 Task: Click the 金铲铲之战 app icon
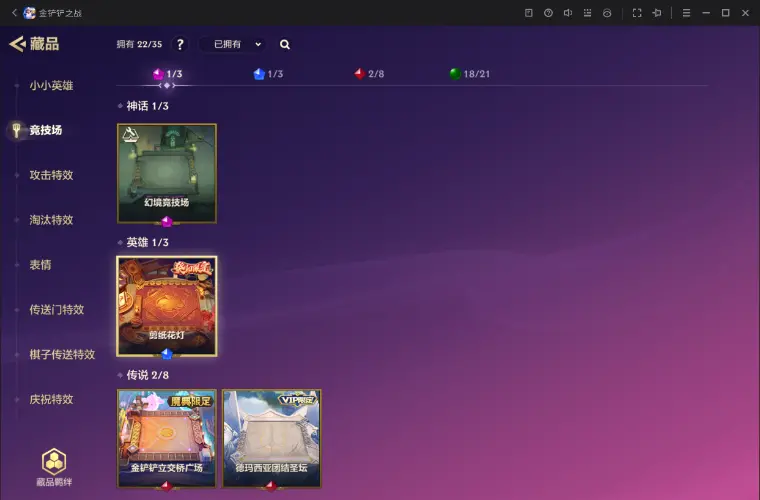[x=30, y=13]
